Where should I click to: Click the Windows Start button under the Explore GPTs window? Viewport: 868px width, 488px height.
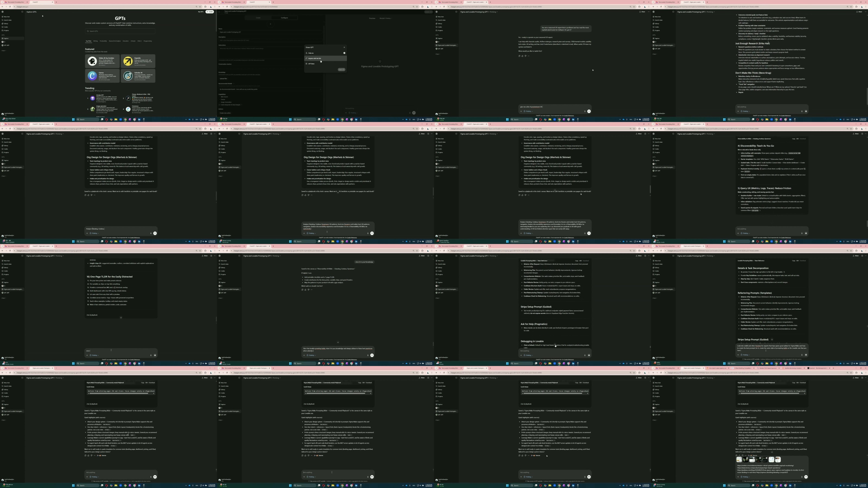[73, 119]
